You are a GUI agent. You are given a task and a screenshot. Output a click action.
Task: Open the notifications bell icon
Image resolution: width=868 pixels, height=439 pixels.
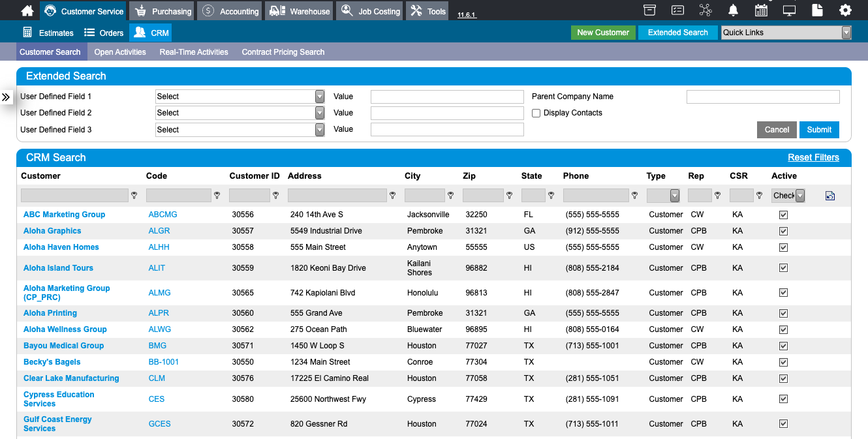734,10
